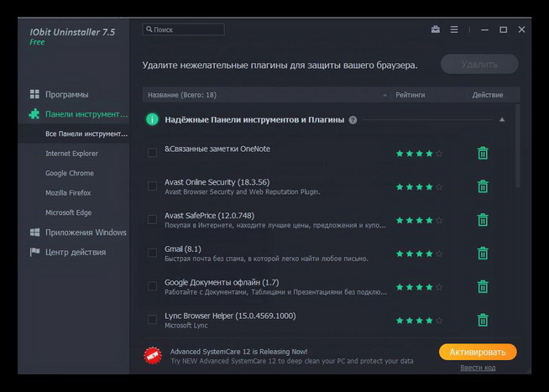The width and height of the screenshot is (549, 392).
Task: Delete Lync Browser Helper via trash icon
Action: click(483, 320)
